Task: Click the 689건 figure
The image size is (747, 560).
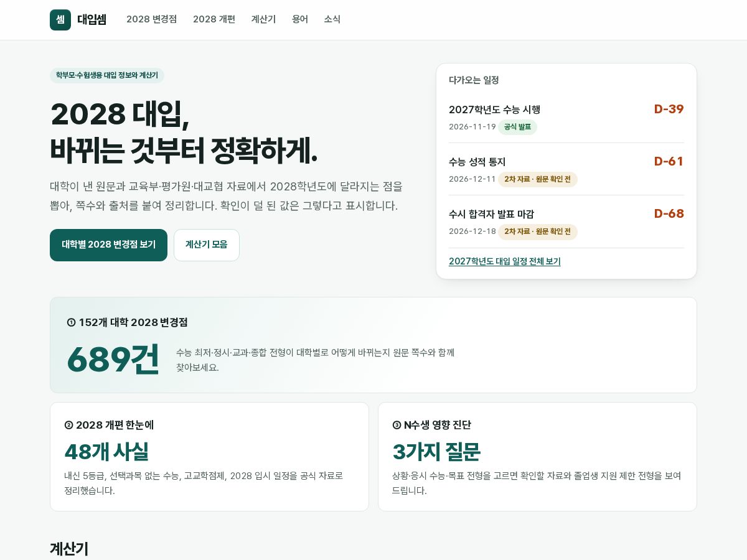Action: 113,360
